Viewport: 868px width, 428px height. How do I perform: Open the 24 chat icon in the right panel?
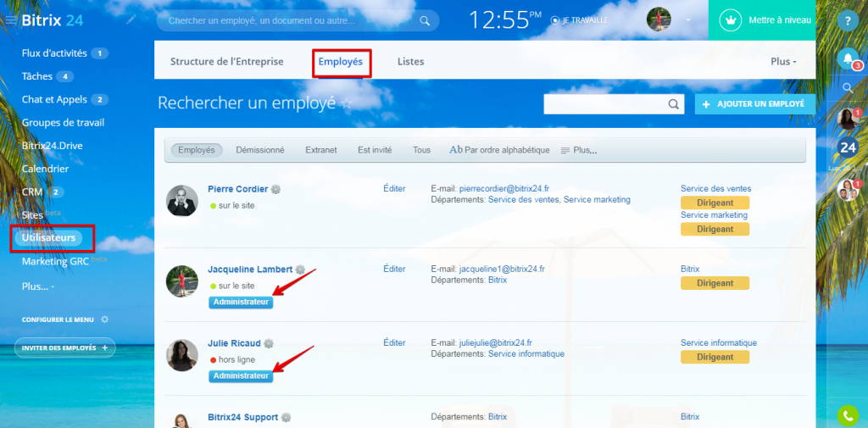pos(848,147)
